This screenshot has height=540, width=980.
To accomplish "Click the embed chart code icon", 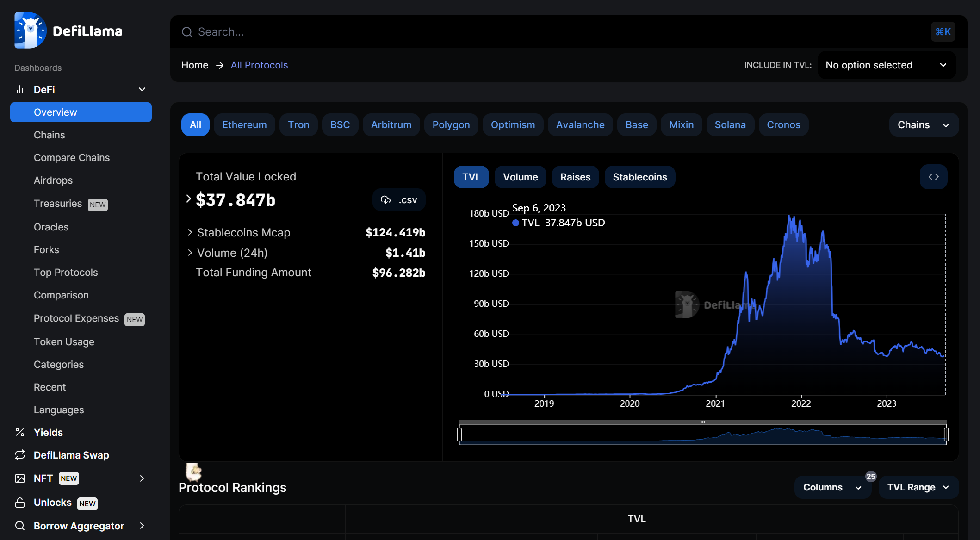I will pos(933,177).
